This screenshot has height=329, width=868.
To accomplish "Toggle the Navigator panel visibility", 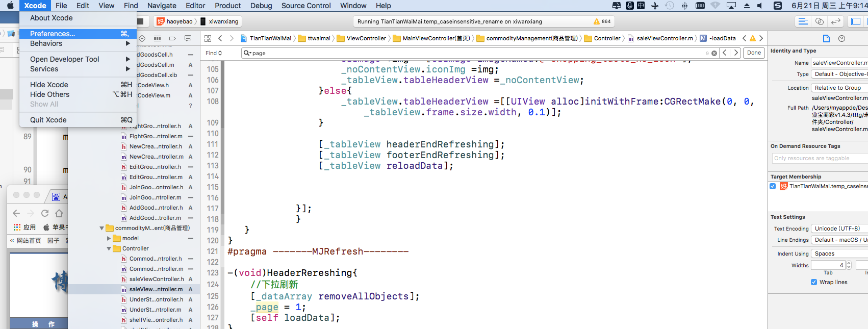I will (856, 21).
